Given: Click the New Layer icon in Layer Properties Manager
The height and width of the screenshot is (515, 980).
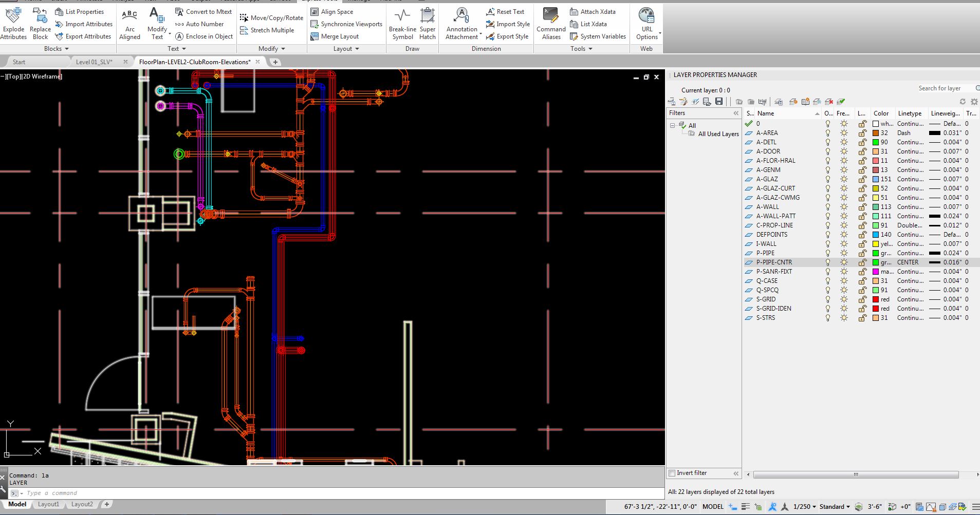Looking at the screenshot, I should coord(793,101).
